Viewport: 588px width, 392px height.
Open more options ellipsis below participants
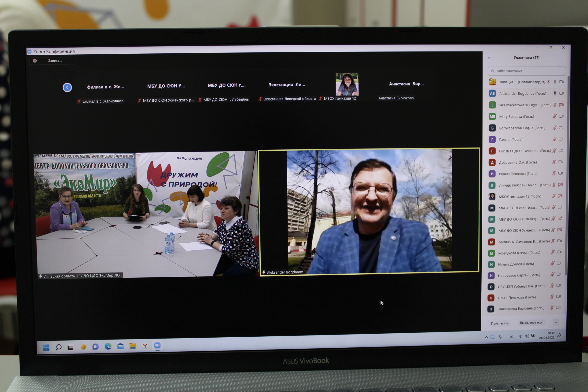pos(555,322)
